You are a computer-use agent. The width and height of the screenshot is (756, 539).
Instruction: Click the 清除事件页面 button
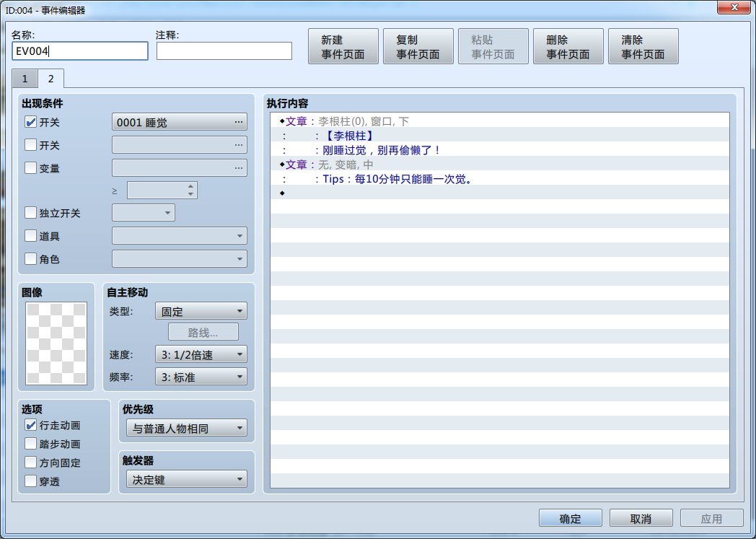643,46
